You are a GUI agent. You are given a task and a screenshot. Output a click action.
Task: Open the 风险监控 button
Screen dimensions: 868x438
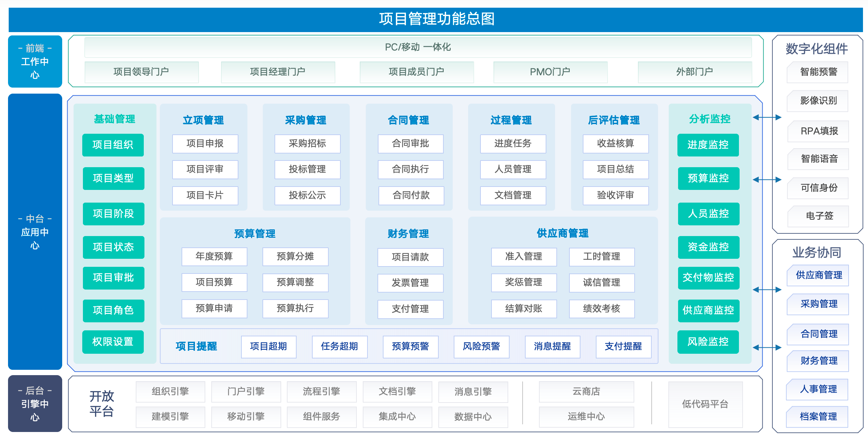coord(708,342)
